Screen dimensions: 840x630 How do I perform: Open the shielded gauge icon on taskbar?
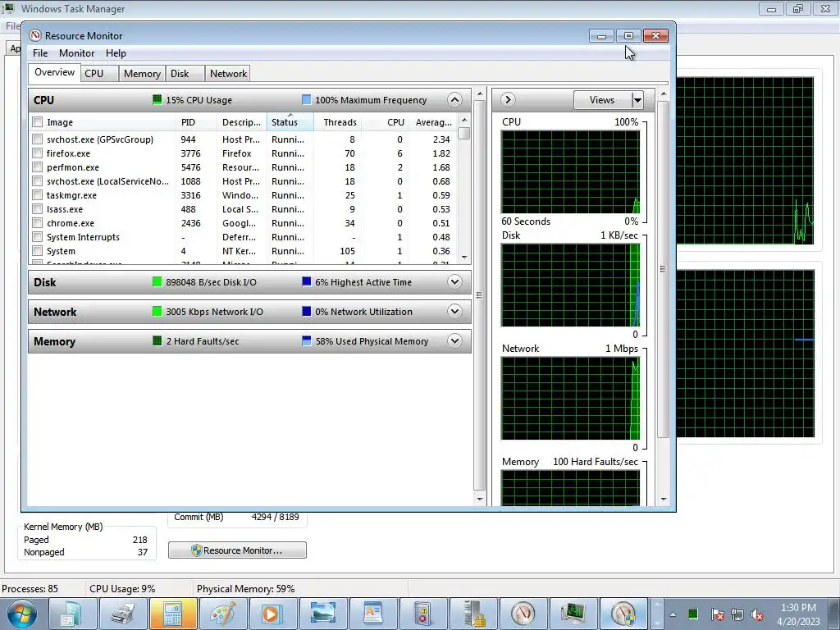[x=623, y=614]
